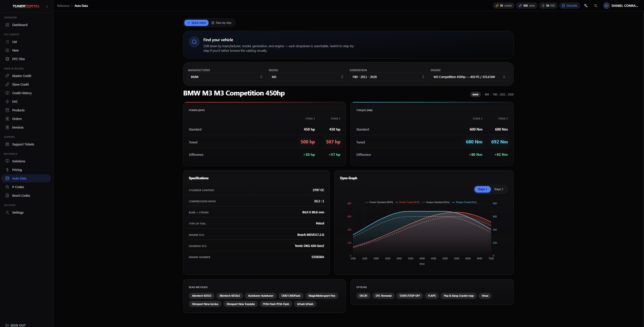The image size is (644, 327).
Task: Click the Reference breadcrumb link
Action: pyautogui.click(x=63, y=6)
